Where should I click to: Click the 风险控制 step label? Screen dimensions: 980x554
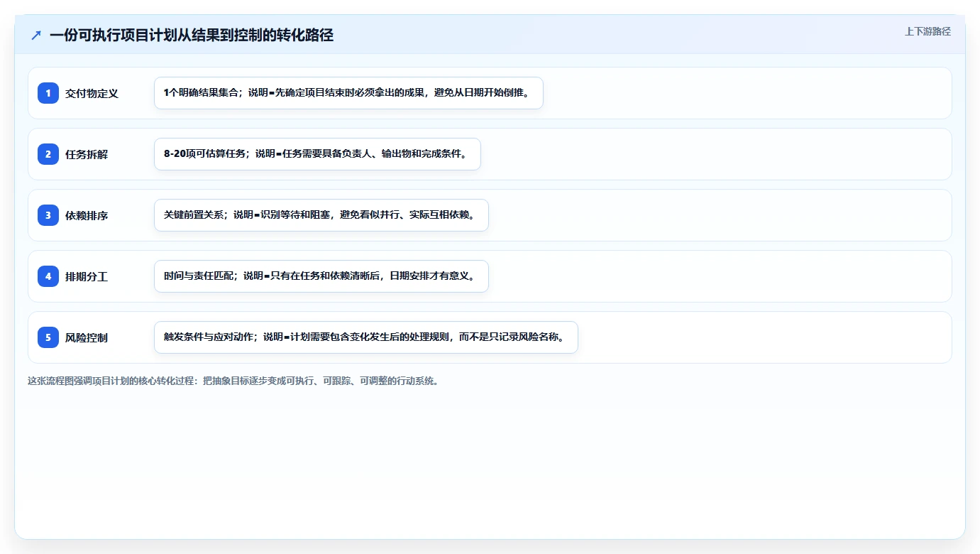(87, 337)
